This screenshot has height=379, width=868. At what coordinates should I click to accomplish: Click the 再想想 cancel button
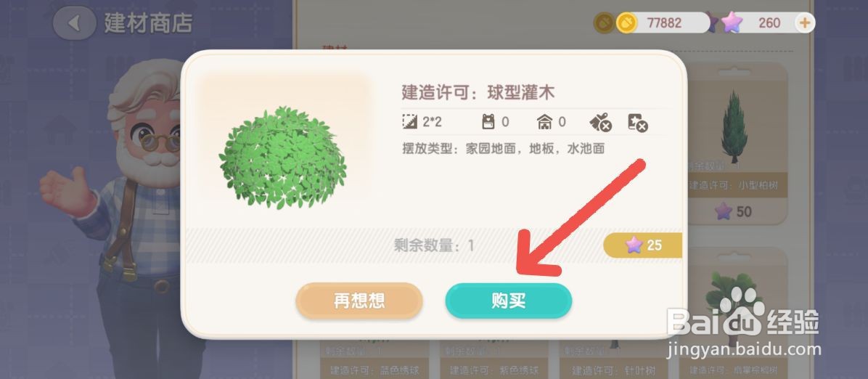pos(359,301)
